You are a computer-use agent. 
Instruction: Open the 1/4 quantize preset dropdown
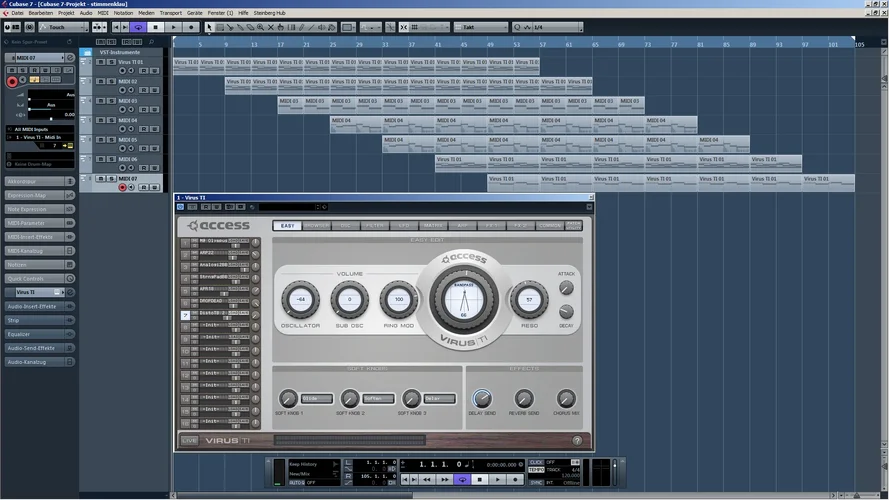(556, 27)
